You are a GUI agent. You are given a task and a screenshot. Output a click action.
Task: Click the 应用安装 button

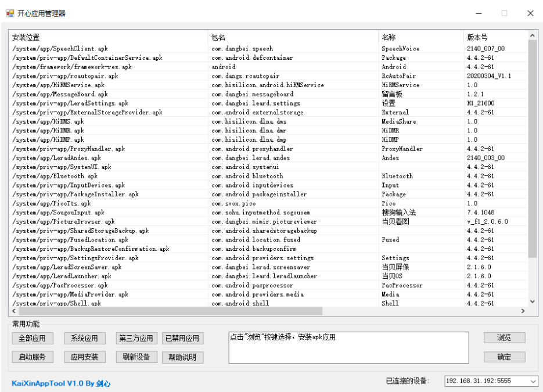point(84,357)
